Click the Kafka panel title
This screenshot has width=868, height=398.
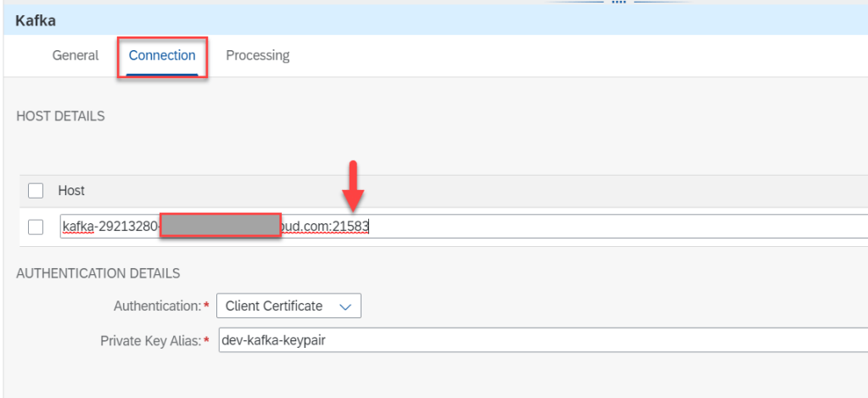(36, 20)
